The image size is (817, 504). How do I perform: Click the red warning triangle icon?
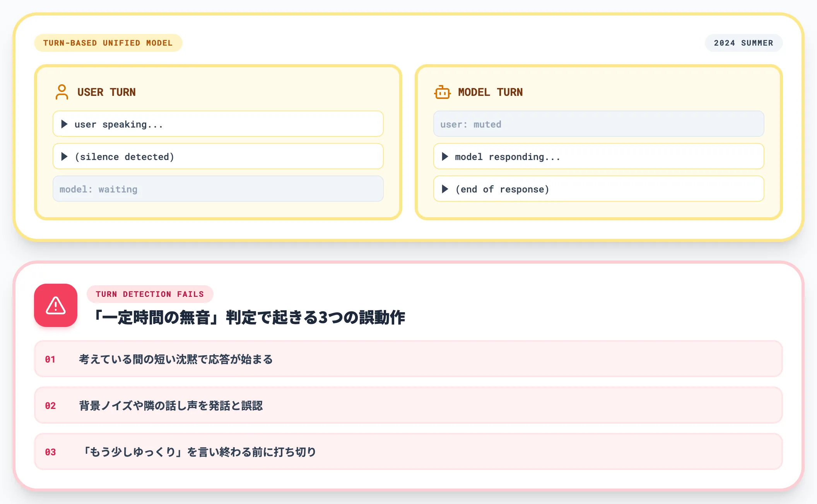click(56, 305)
